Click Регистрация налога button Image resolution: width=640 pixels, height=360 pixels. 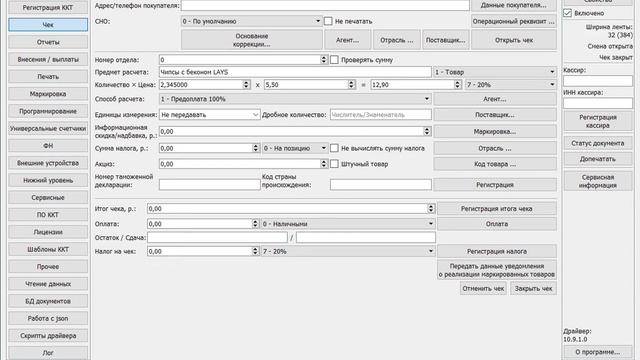click(497, 251)
